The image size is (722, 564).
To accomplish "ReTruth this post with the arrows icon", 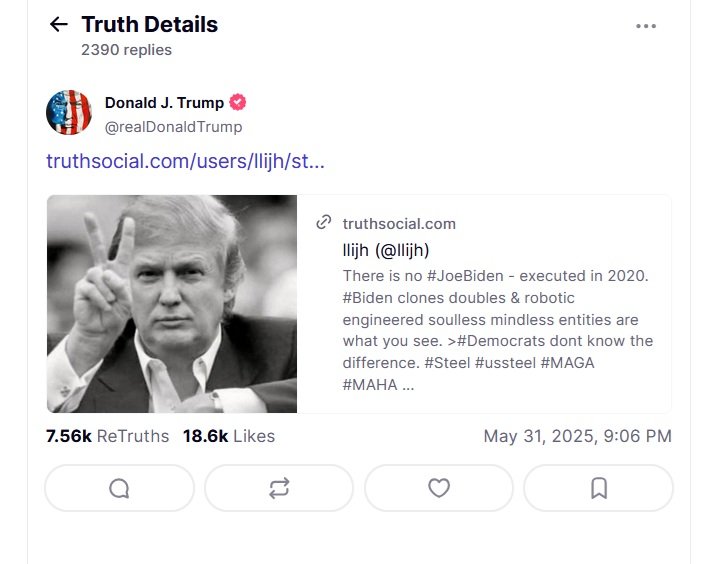I will [279, 488].
